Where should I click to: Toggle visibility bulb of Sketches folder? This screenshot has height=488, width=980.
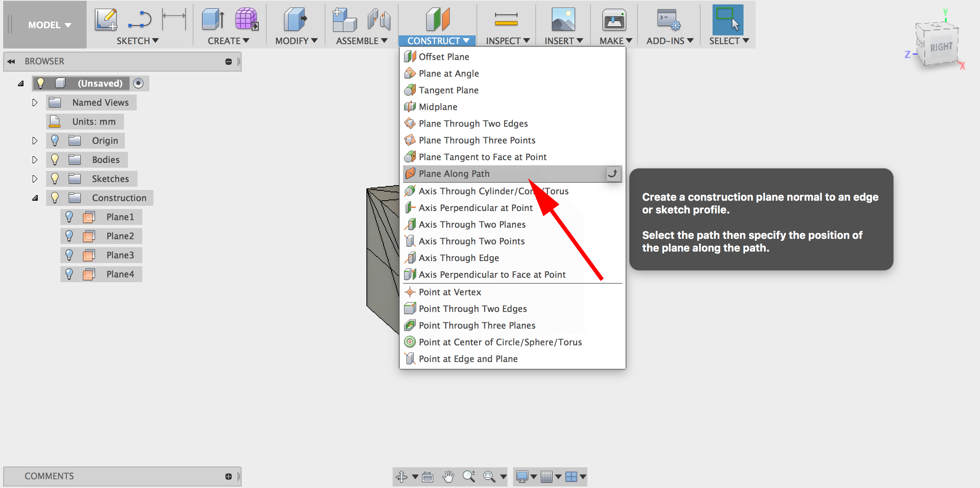point(55,179)
